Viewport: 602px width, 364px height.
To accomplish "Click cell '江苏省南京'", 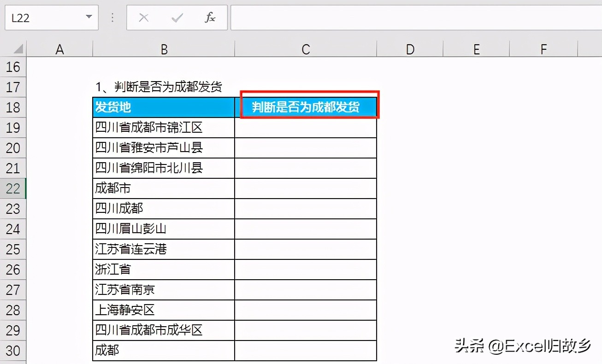I will 164,290.
